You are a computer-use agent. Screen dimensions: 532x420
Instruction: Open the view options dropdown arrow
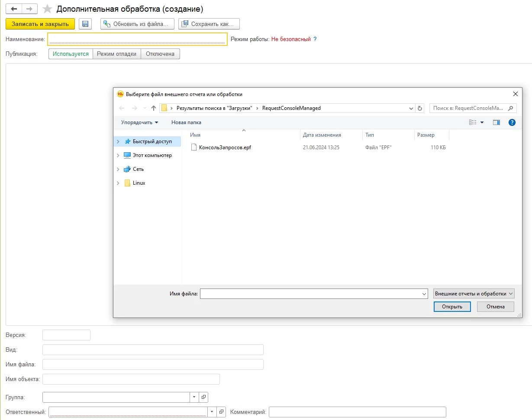click(x=482, y=122)
